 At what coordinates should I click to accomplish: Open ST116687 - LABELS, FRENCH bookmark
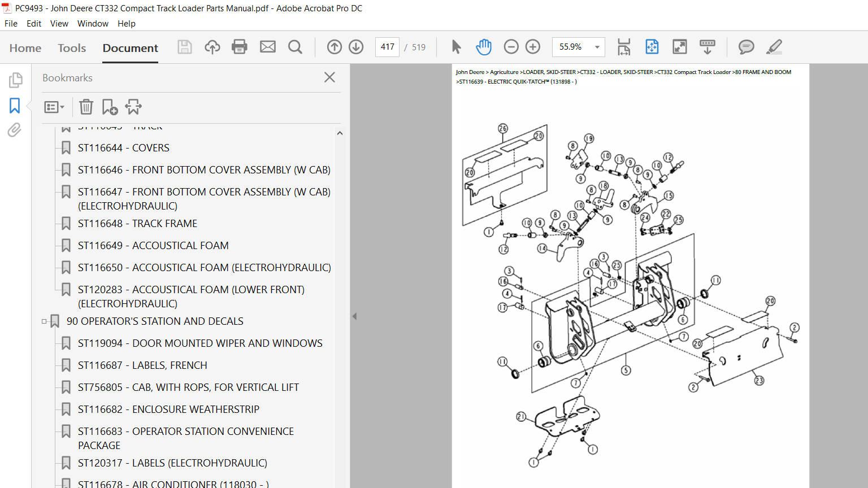click(142, 365)
